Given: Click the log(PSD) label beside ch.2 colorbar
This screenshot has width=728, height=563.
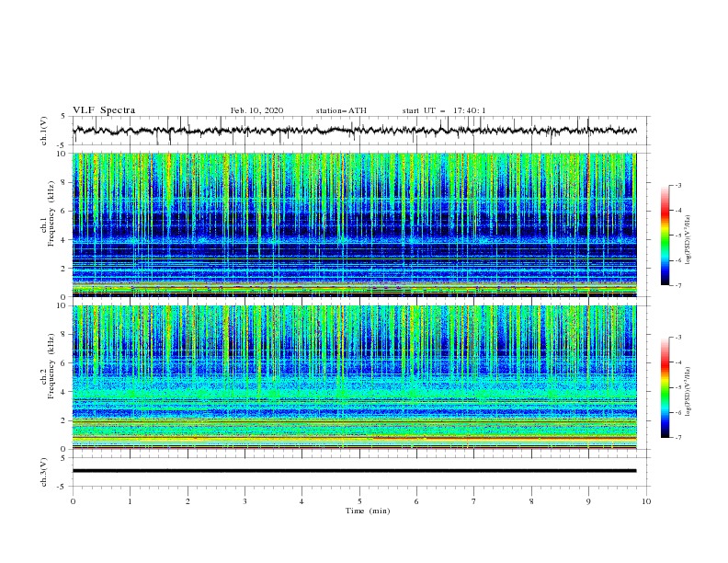Looking at the screenshot, I should (688, 392).
